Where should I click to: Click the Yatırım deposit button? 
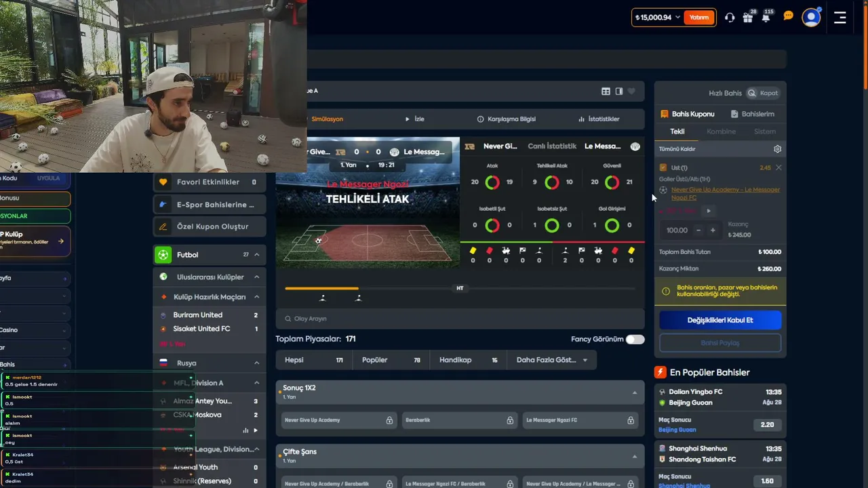coord(699,18)
